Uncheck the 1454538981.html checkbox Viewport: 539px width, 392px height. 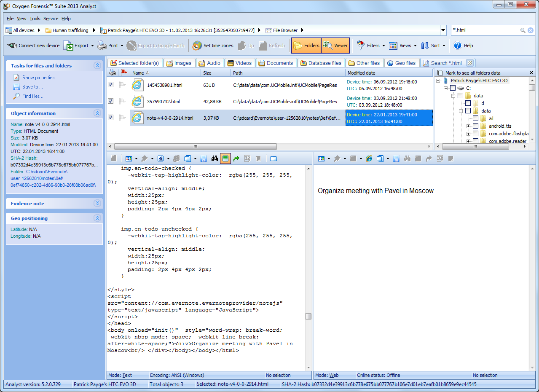tap(110, 85)
